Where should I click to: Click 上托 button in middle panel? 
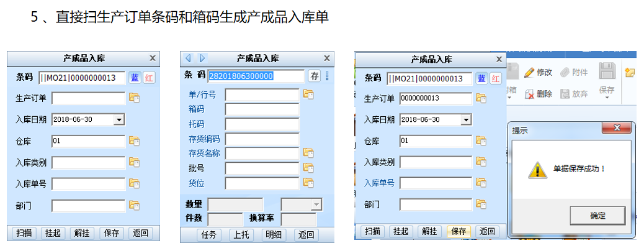pos(241,235)
